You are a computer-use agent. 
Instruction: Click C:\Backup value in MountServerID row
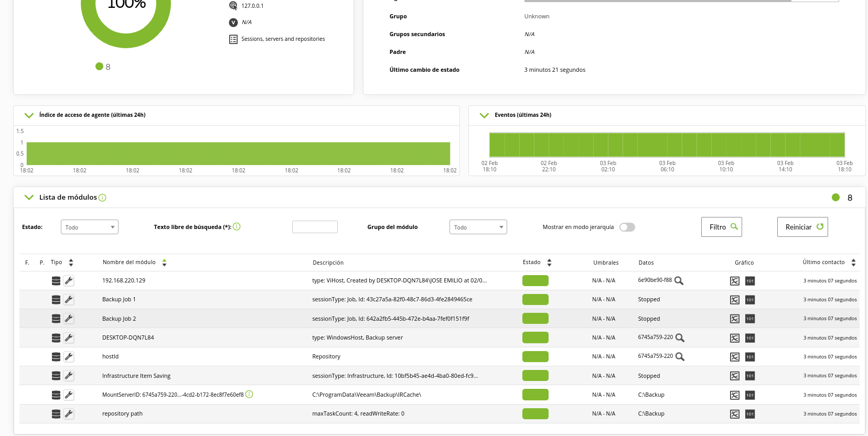pyautogui.click(x=651, y=395)
